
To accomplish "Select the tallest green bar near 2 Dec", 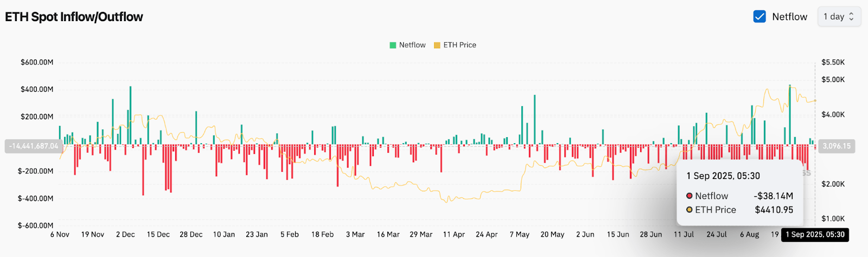I will (130, 114).
